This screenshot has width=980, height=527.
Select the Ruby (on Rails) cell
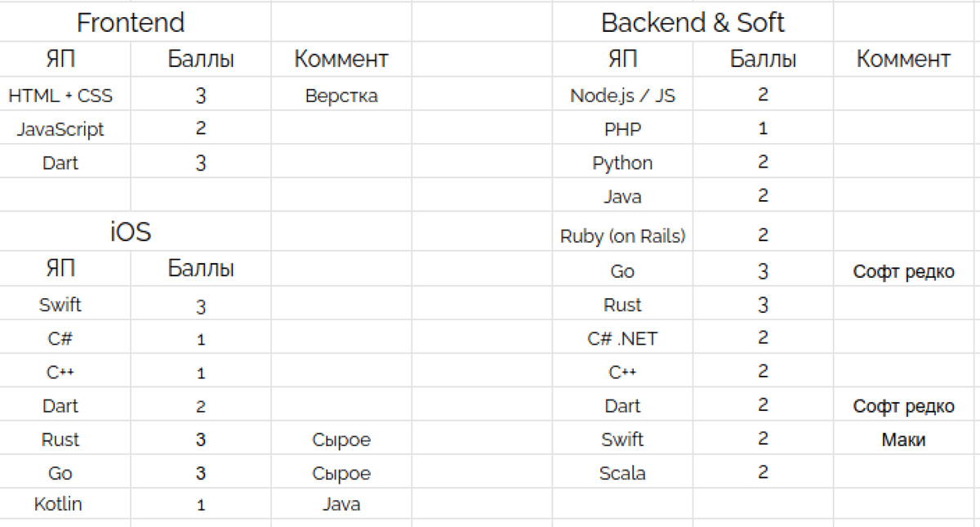(622, 236)
